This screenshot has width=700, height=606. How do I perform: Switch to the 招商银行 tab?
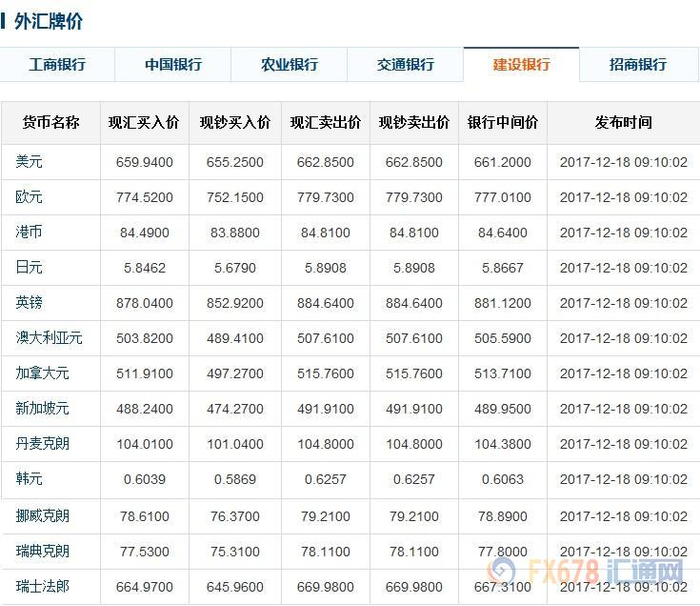pyautogui.click(x=638, y=64)
